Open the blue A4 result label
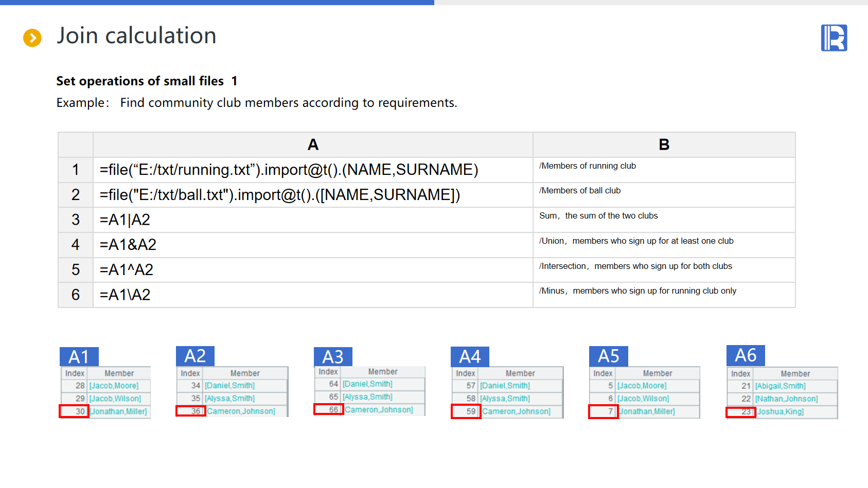868x488 pixels. 470,356
